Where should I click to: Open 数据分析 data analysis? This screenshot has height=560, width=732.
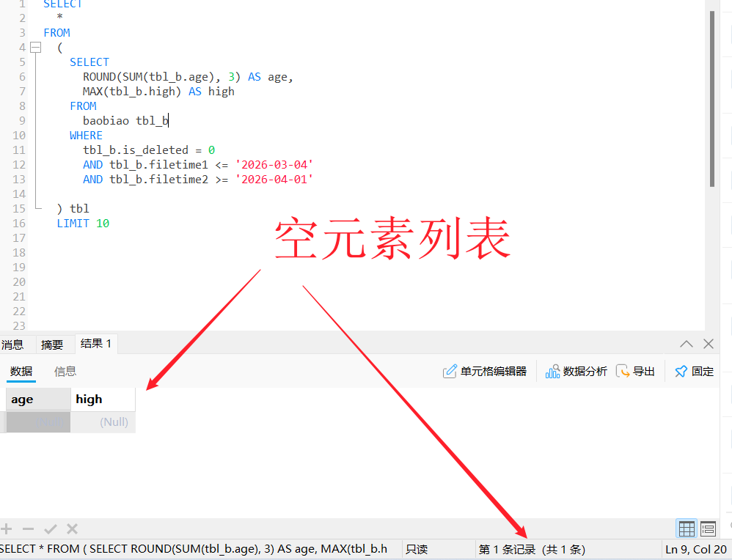pyautogui.click(x=576, y=372)
